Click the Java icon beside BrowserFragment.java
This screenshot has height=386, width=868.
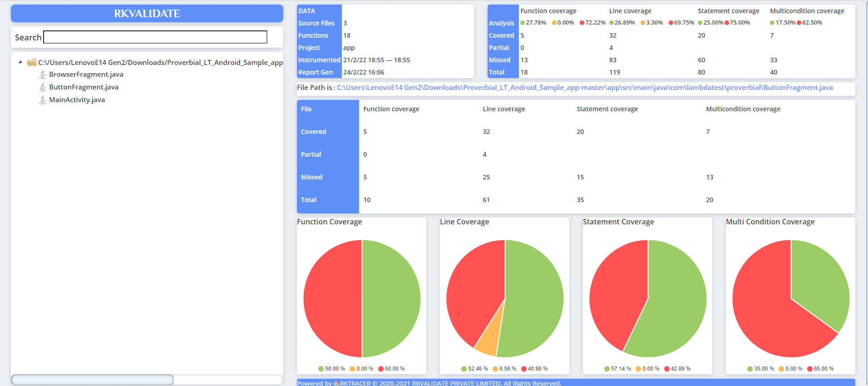click(x=43, y=74)
